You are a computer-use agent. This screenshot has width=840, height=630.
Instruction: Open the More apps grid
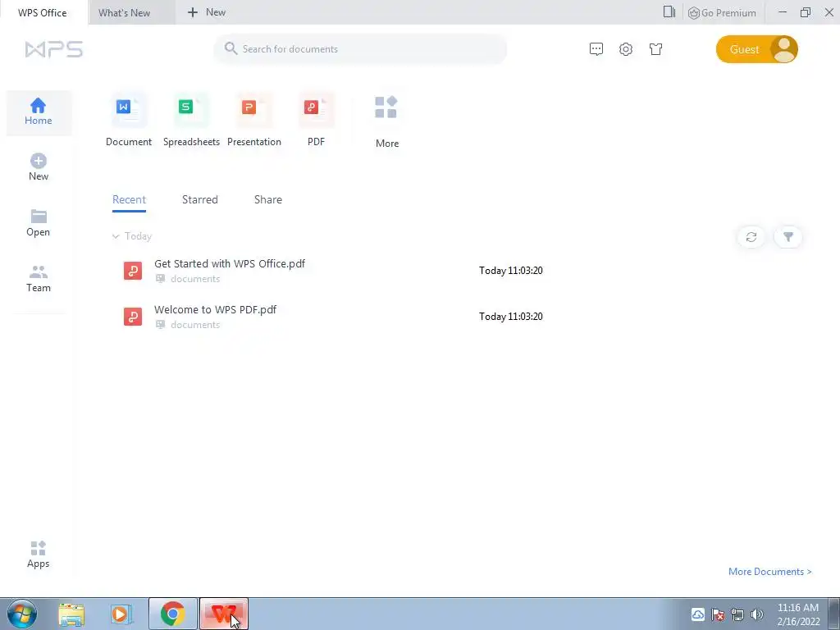tap(387, 121)
